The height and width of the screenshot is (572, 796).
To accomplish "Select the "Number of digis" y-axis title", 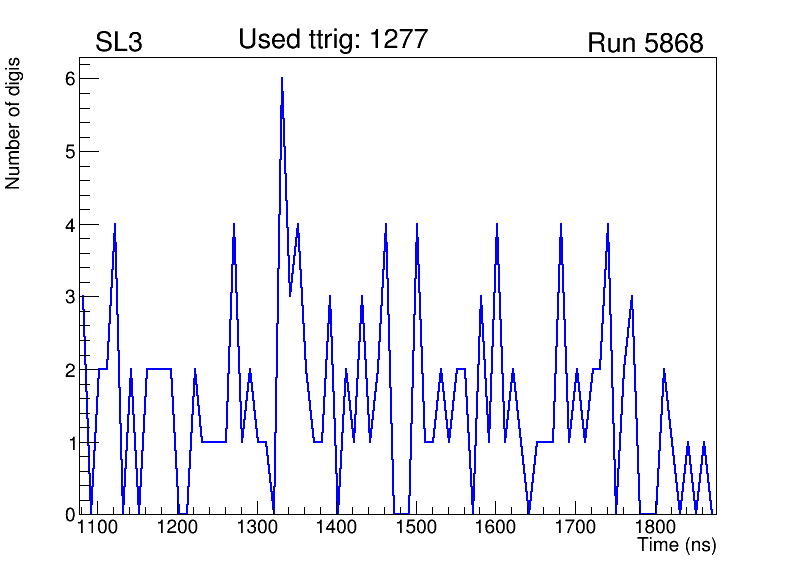I will point(14,123).
